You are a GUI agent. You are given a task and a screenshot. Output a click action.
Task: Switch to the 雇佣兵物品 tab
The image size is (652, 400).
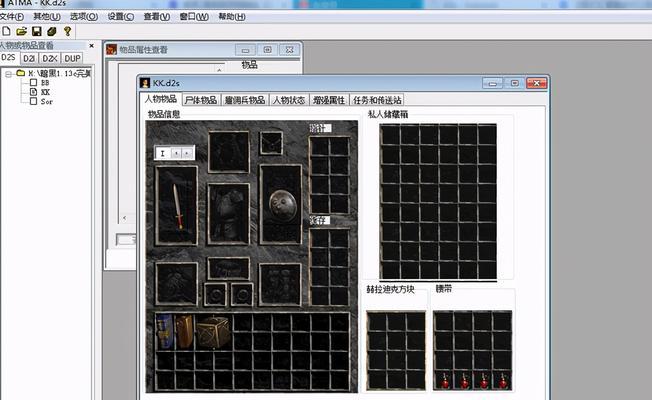[244, 100]
